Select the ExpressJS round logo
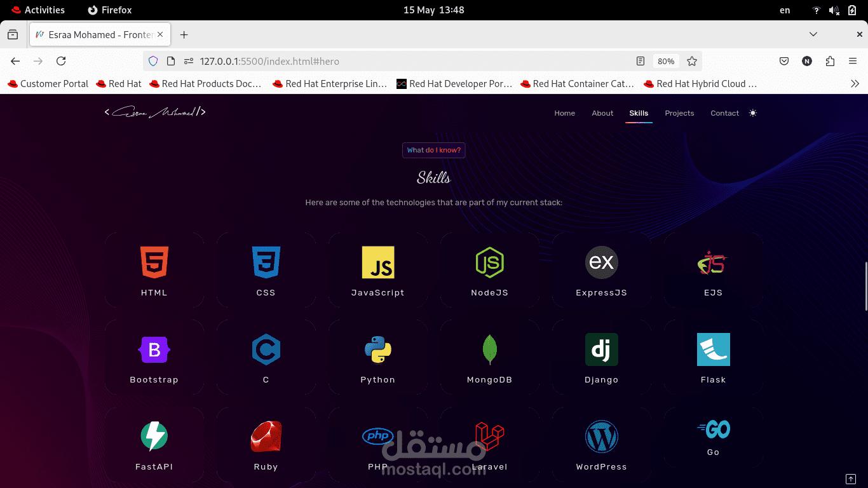 click(x=602, y=262)
